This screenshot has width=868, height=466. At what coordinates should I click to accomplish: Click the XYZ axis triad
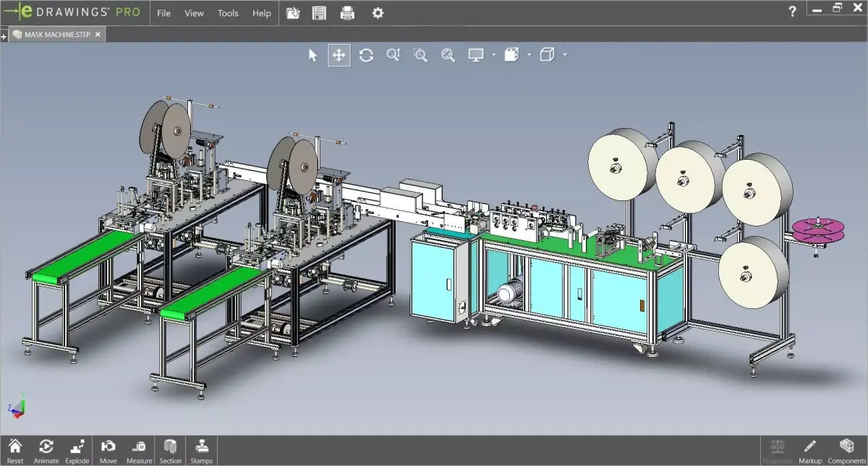[17, 407]
